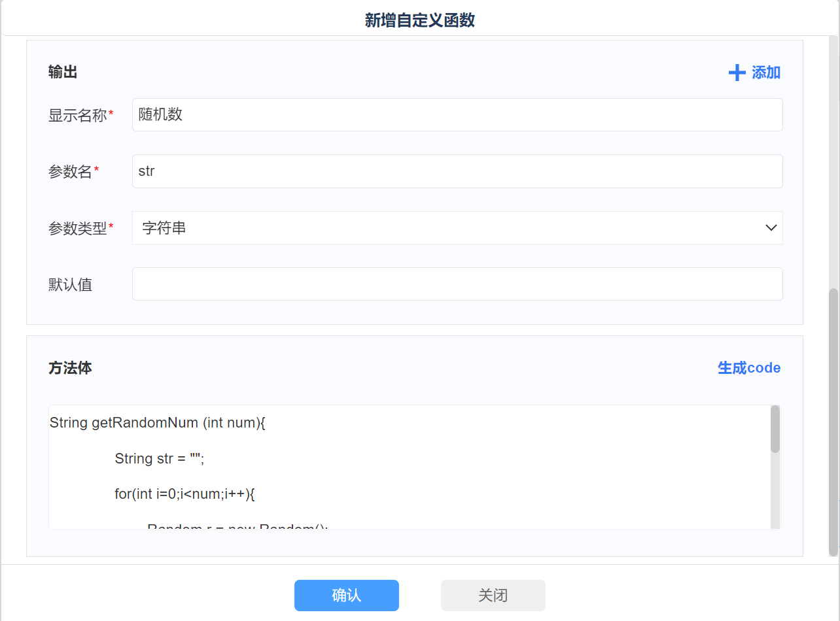Click the code editor's inner scrollbar thumb
The height and width of the screenshot is (621, 840).
click(775, 429)
